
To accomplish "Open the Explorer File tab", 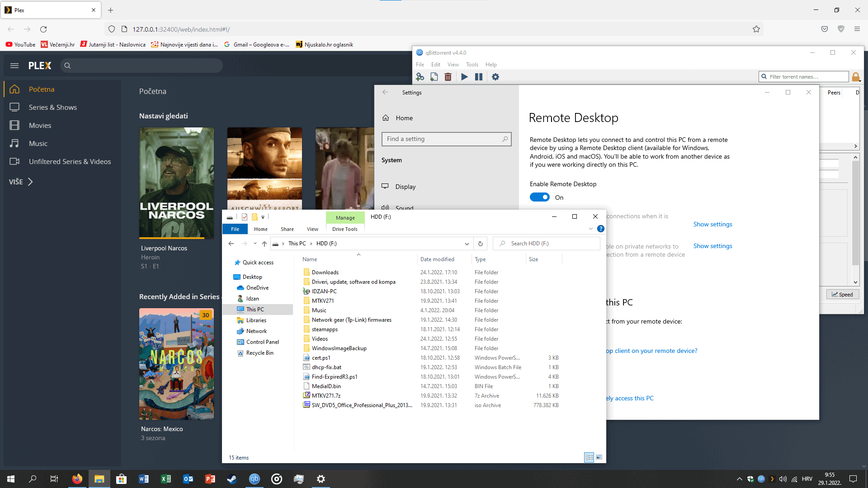I will 235,229.
